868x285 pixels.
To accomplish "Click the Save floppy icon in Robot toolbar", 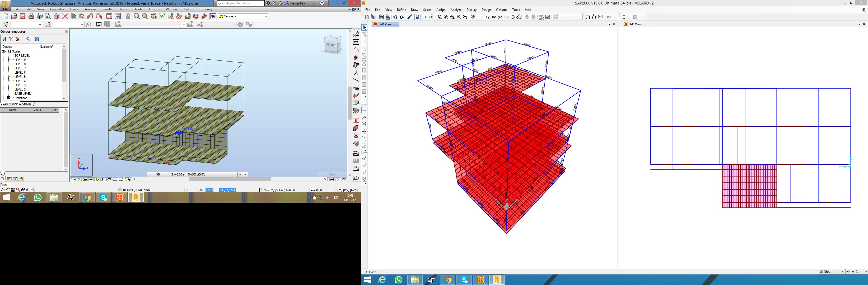I will click(x=22, y=16).
